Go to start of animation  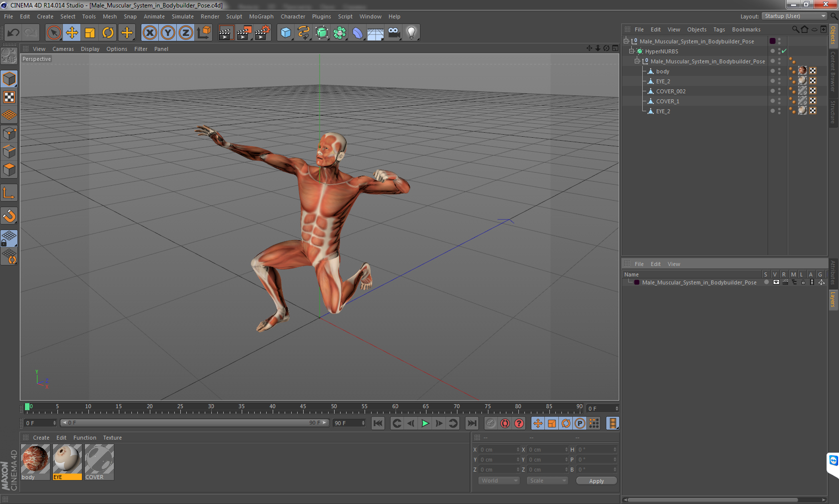pyautogui.click(x=378, y=423)
